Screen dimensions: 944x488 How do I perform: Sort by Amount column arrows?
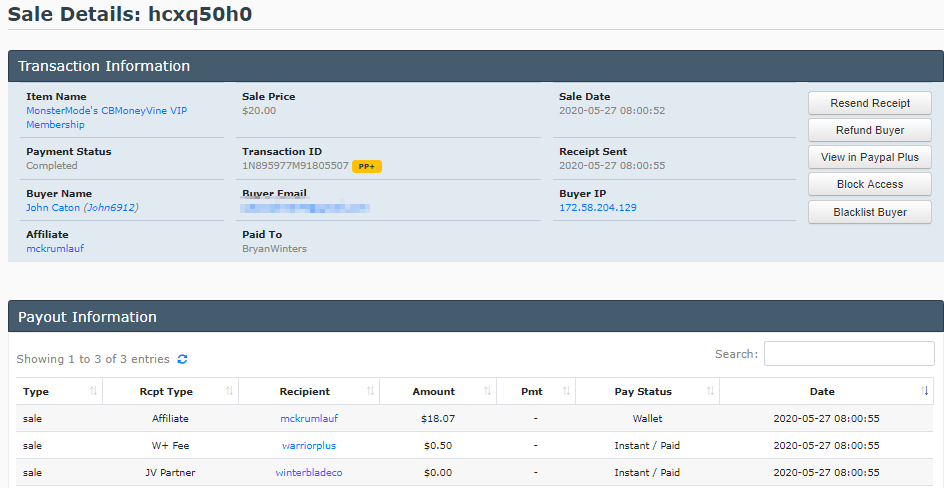point(487,391)
